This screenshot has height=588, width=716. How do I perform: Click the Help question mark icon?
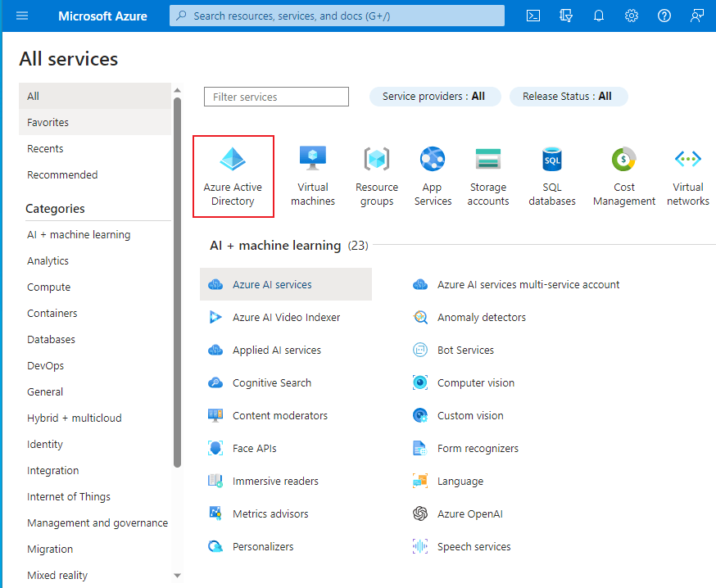click(x=664, y=16)
